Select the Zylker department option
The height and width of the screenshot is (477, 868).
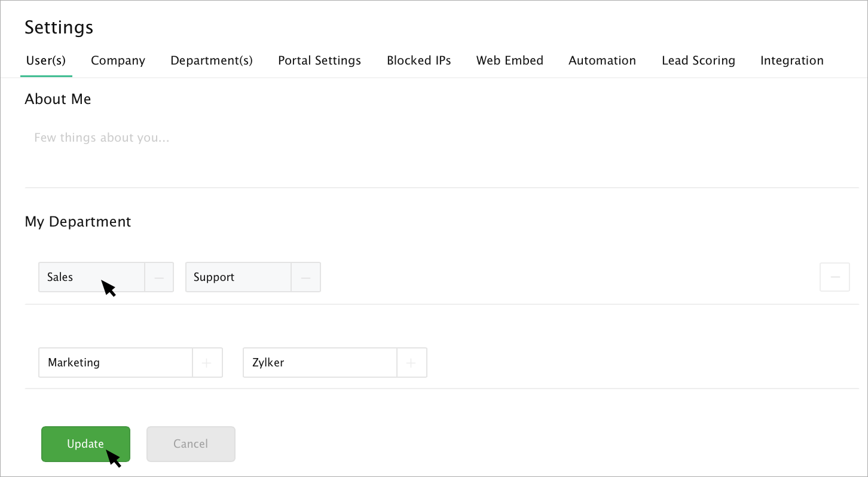pyautogui.click(x=320, y=363)
